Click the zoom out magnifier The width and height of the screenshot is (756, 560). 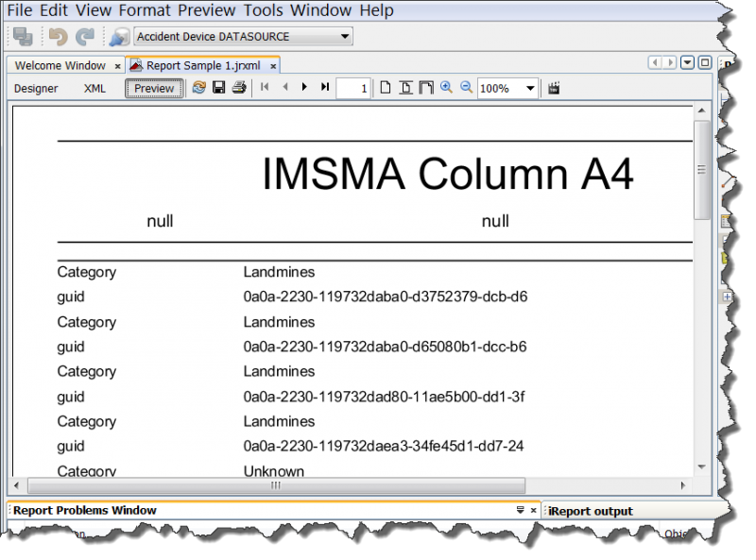pyautogui.click(x=466, y=88)
